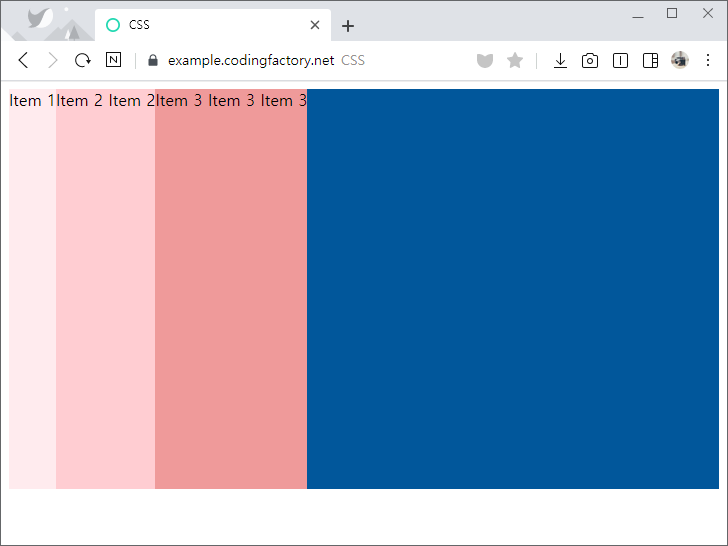
Task: Switch to the CSS tab
Action: tap(200, 25)
